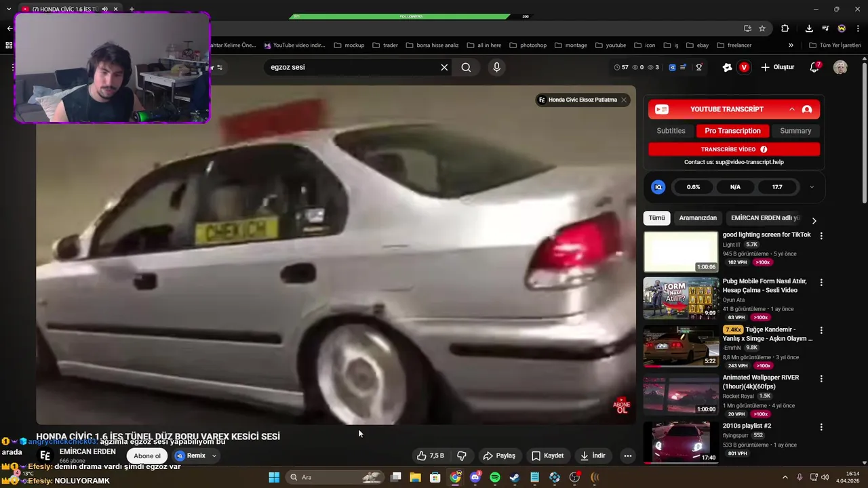The height and width of the screenshot is (488, 868).
Task: Close the Honda Civic Eksoz Patlatma card
Action: (624, 100)
